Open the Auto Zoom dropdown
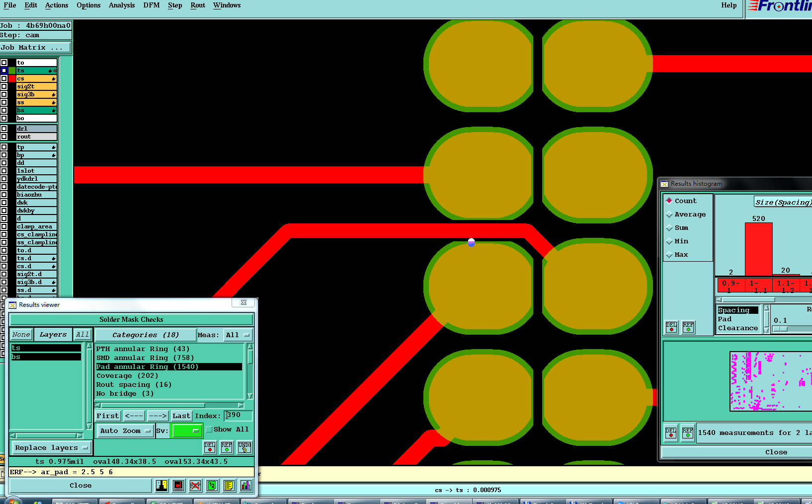Image resolution: width=812 pixels, height=504 pixels. coord(125,431)
